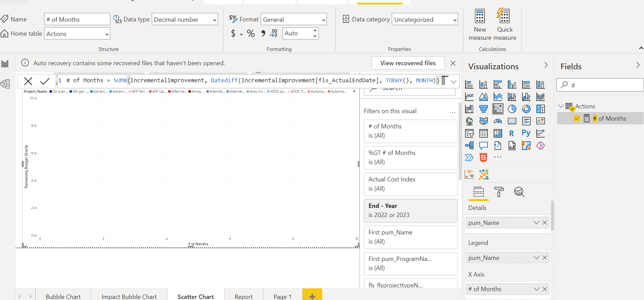Screen dimensions: 644x300
Task: Select the Gauge visual
Action: [x=498, y=121]
